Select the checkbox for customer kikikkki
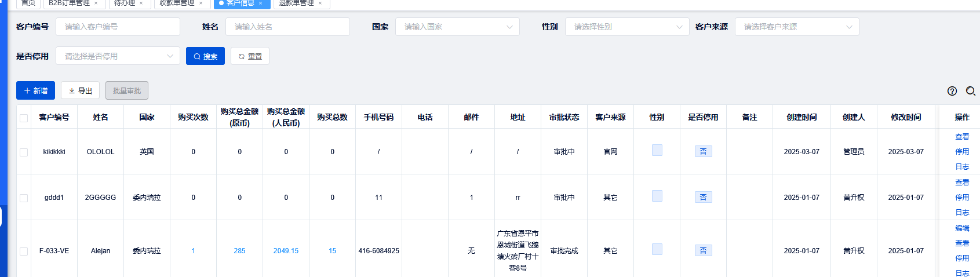 24,152
